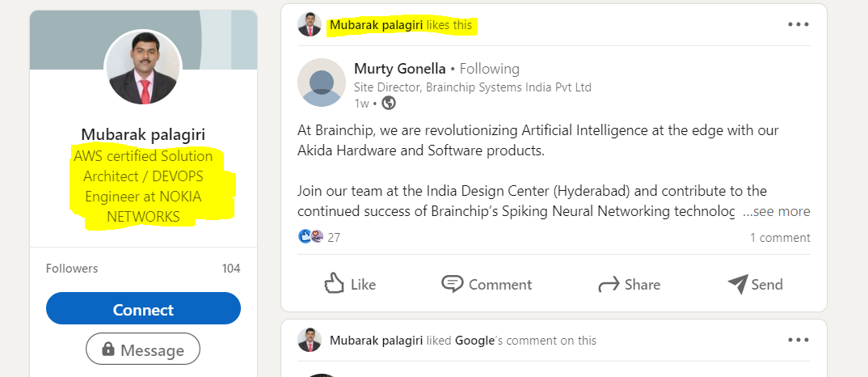Click Mubarak palagiri name in sidebar card

point(143,133)
